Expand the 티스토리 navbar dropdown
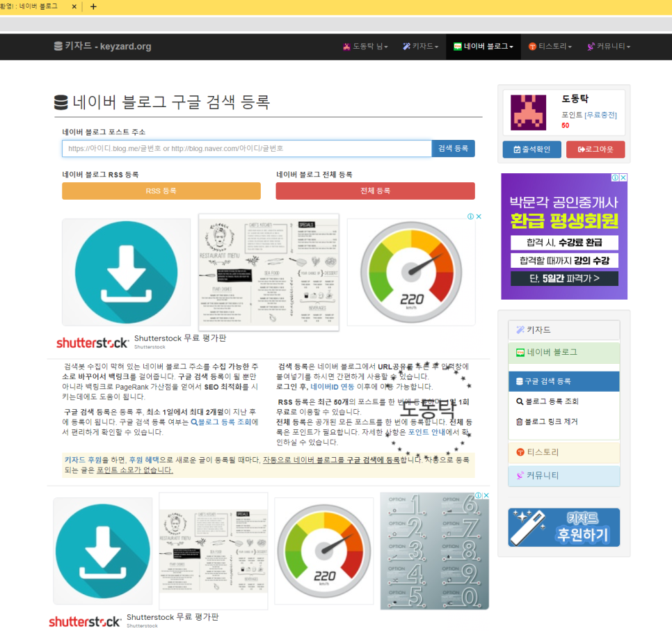The width and height of the screenshot is (672, 631). pos(550,47)
